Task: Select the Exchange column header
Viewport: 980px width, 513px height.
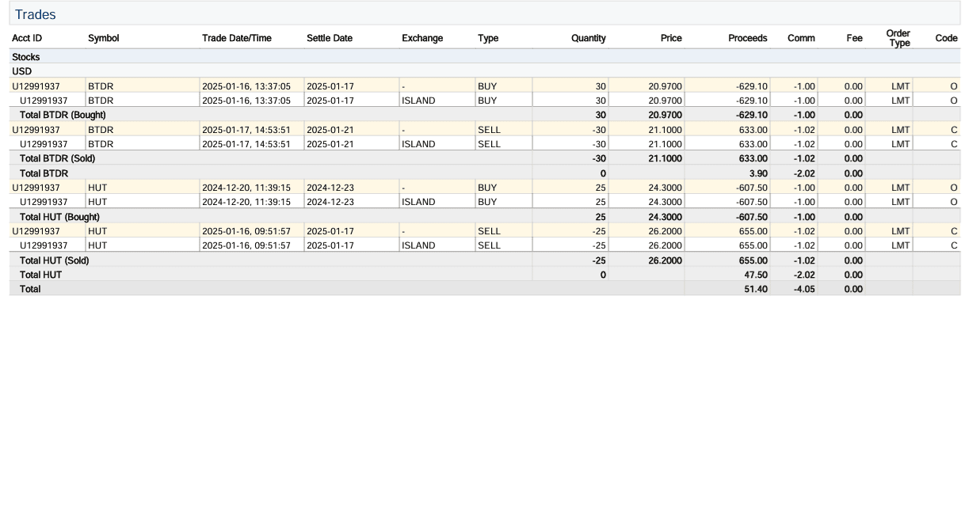Action: [x=422, y=38]
